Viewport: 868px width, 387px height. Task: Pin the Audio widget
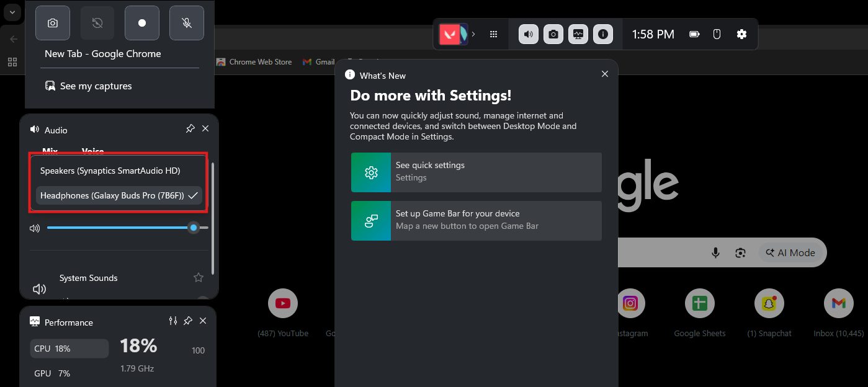(x=190, y=128)
